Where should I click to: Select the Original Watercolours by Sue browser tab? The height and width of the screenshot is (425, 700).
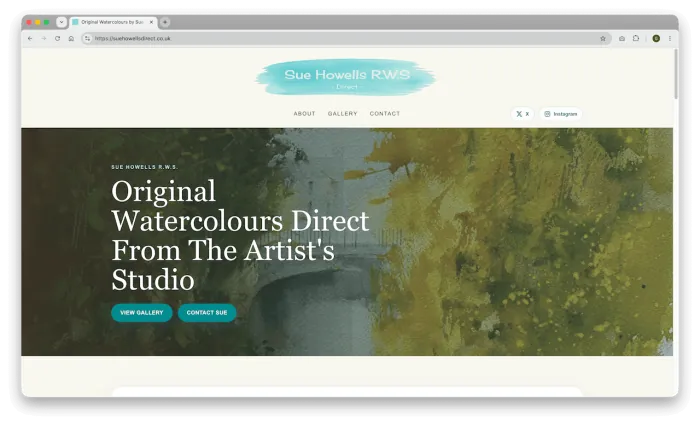click(112, 22)
